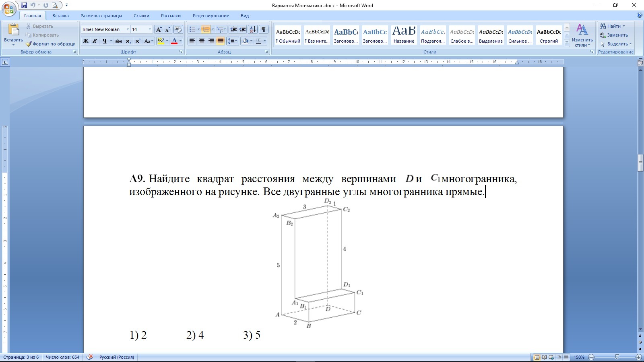644x362 pixels.
Task: Apply the Название style
Action: coord(404,35)
